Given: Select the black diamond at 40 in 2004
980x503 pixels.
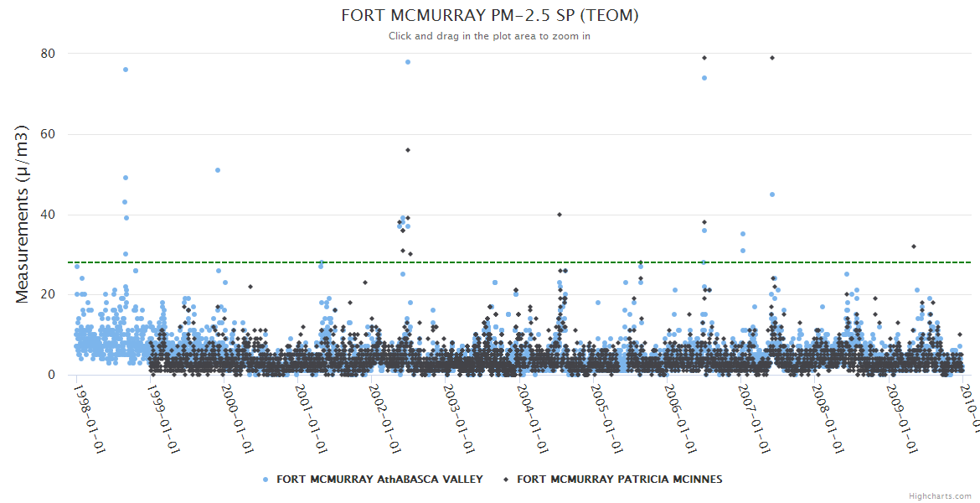Looking at the screenshot, I should point(560,215).
